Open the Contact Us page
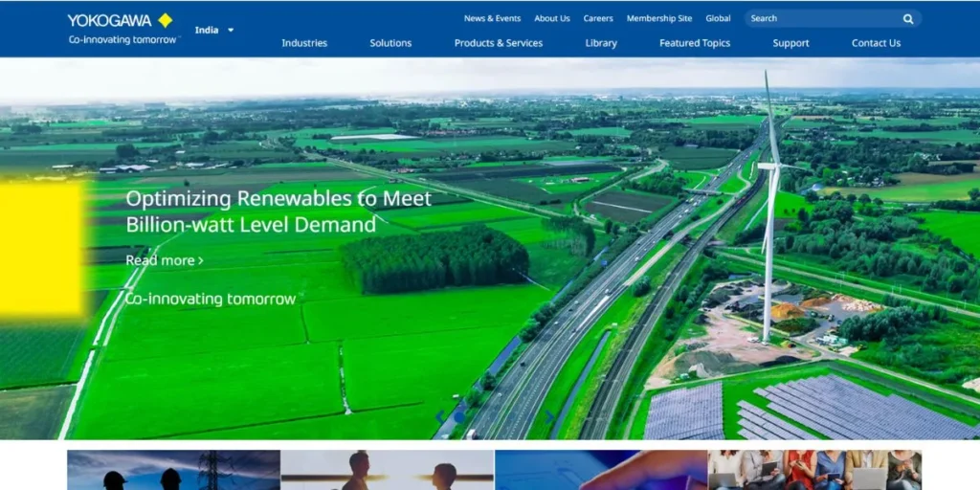Image resolution: width=980 pixels, height=490 pixels. click(877, 43)
